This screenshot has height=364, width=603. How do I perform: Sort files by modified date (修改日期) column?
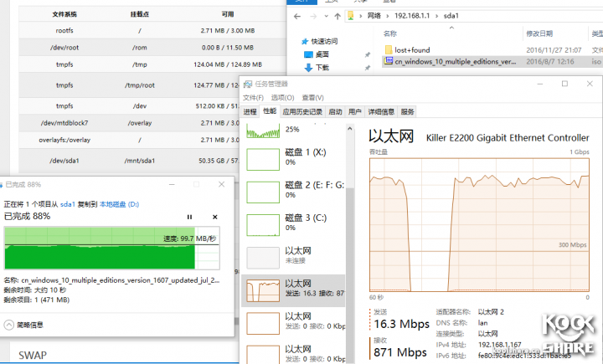pos(539,33)
